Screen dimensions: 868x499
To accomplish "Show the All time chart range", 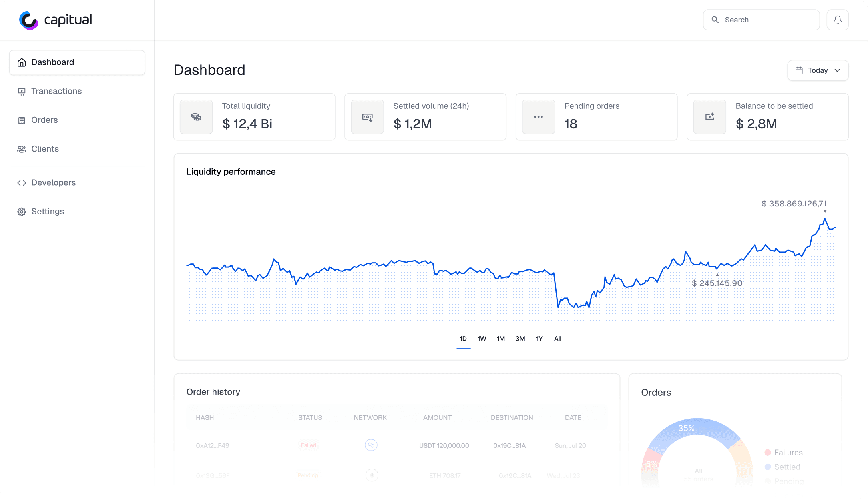I will (x=557, y=339).
